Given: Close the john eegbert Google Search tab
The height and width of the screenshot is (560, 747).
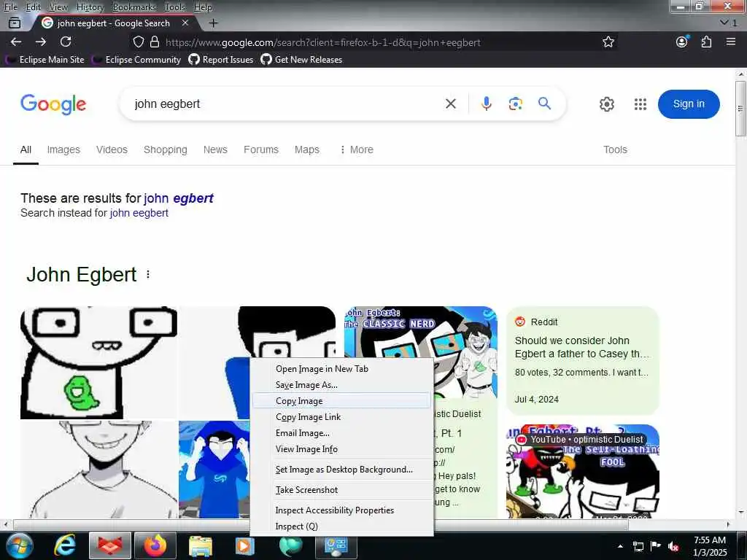Looking at the screenshot, I should pos(185,23).
